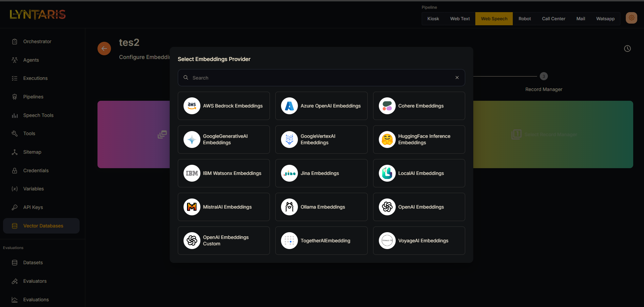Choose the HuggingFace Inference Embeddings option
Image resolution: width=644 pixels, height=307 pixels.
419,140
